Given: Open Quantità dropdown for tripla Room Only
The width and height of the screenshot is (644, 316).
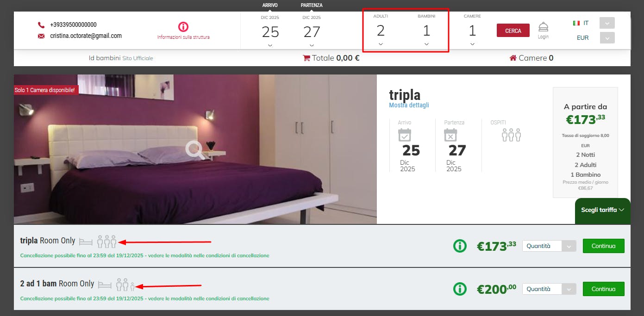Looking at the screenshot, I should (x=549, y=246).
